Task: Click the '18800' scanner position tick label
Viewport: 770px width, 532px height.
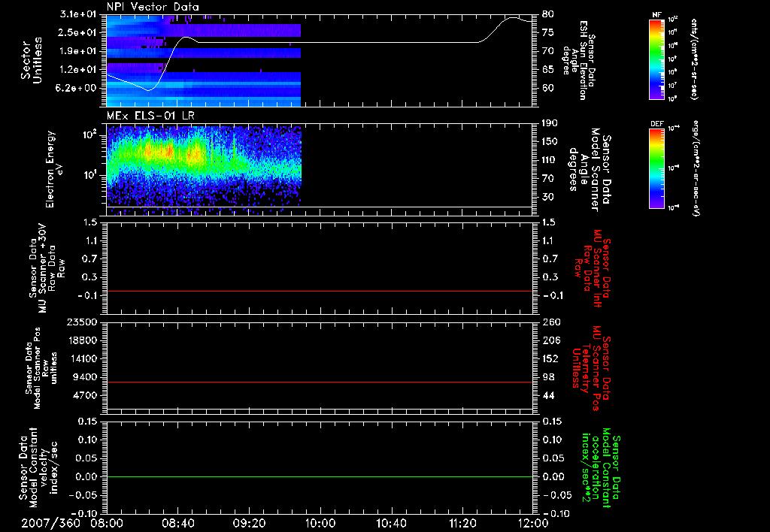Action: tap(83, 340)
